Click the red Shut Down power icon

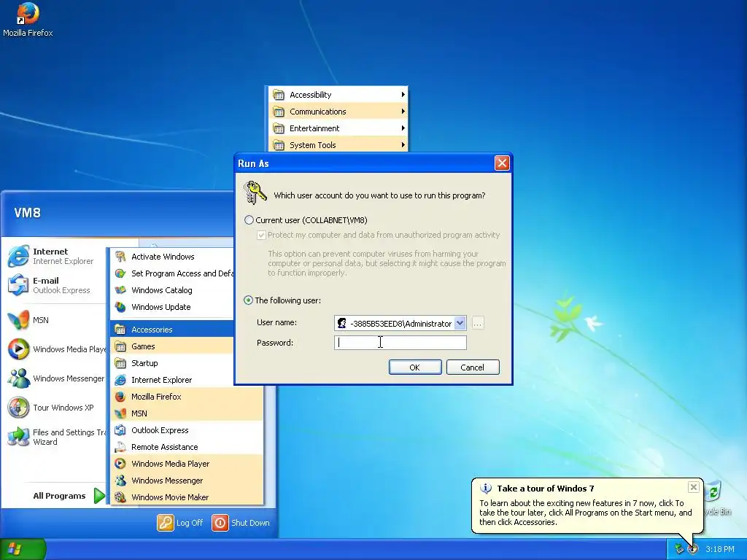tap(220, 523)
